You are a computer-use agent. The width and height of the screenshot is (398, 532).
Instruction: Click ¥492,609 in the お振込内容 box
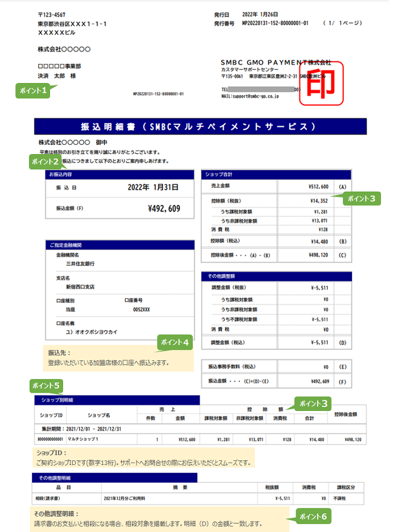[x=164, y=209]
